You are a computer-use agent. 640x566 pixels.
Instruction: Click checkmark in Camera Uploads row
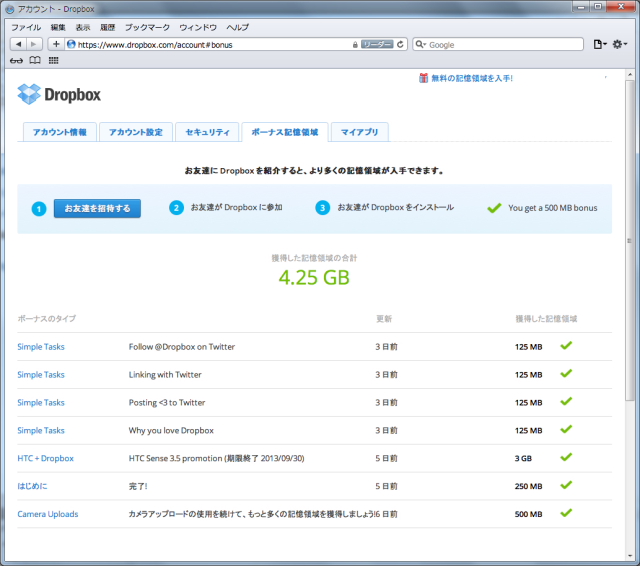tap(566, 513)
